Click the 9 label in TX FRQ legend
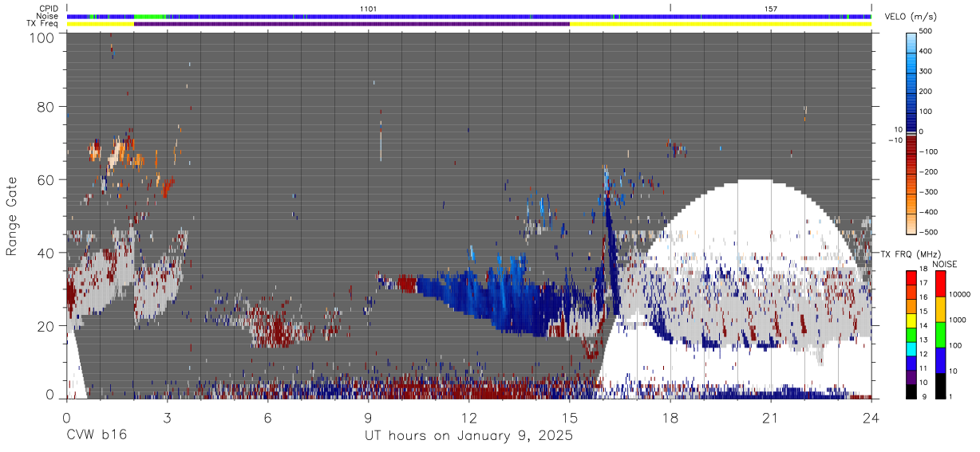 tap(923, 397)
